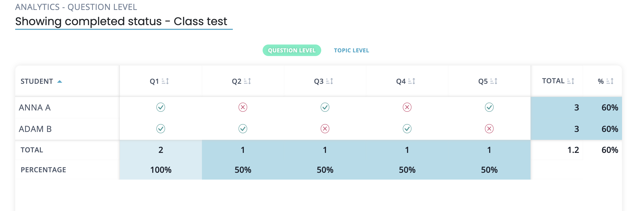Sort by percentage column header
The image size is (644, 211).
click(x=610, y=81)
